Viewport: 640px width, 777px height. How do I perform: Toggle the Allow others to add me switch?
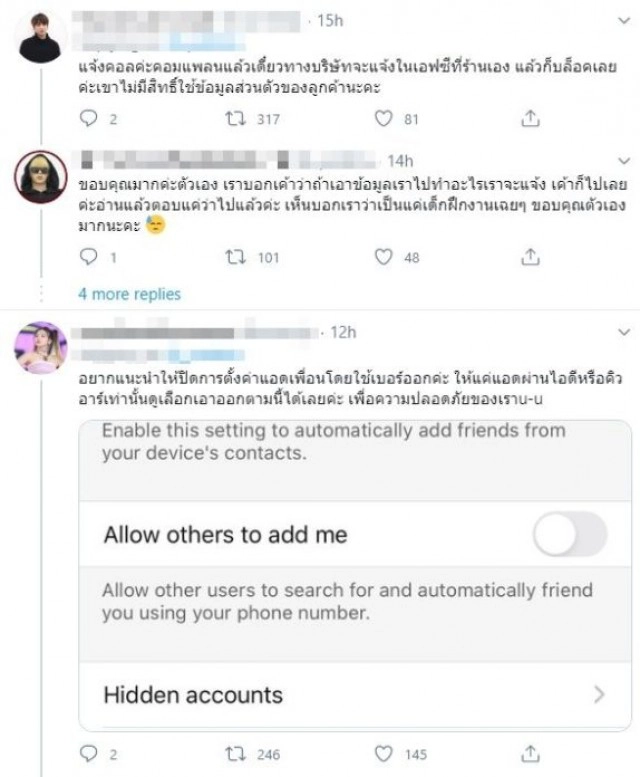(569, 535)
